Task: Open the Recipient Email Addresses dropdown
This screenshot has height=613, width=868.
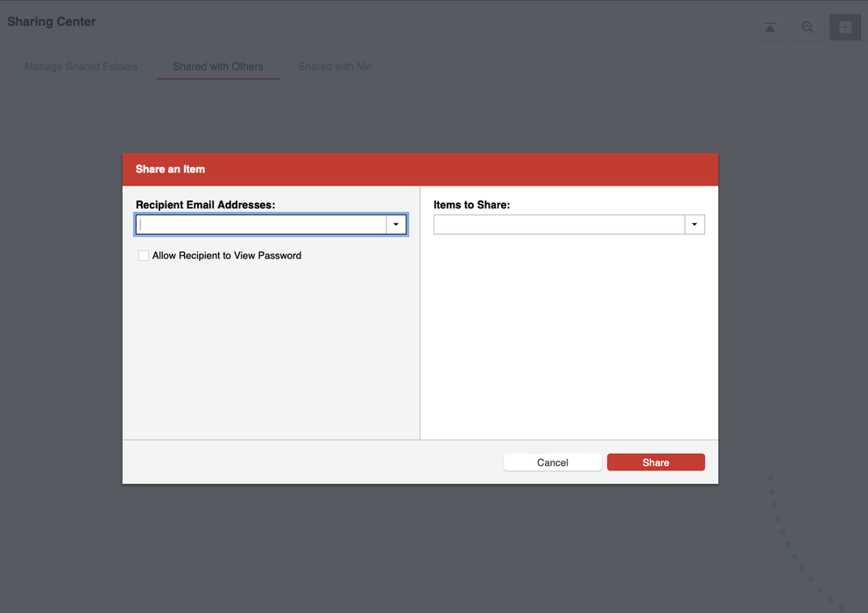Action: point(395,223)
